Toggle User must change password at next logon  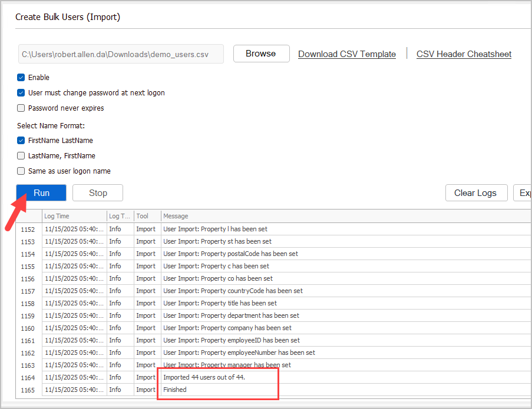tap(21, 92)
